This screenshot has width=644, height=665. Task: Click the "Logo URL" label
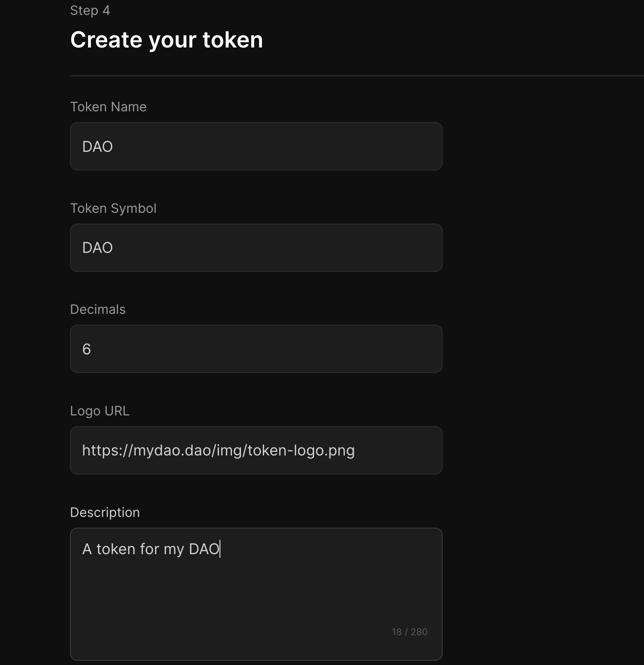tap(100, 411)
